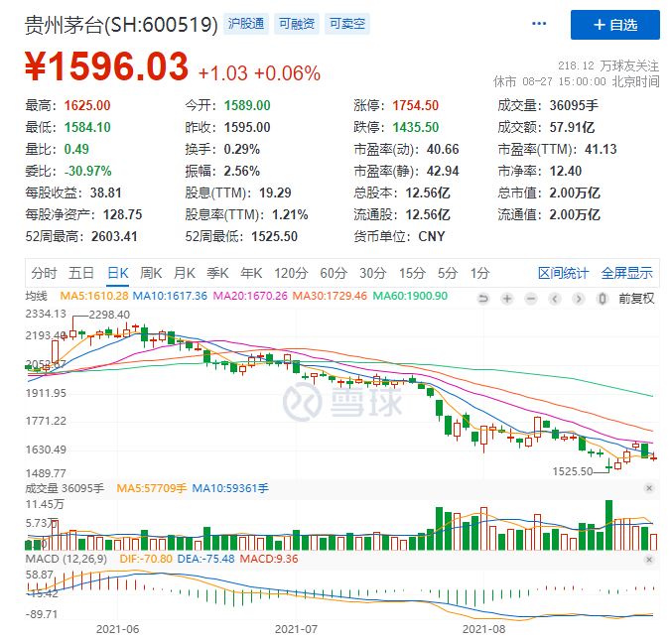Move chart right with the right arrow icon
Screen dimensions: 672x642
click(579, 299)
